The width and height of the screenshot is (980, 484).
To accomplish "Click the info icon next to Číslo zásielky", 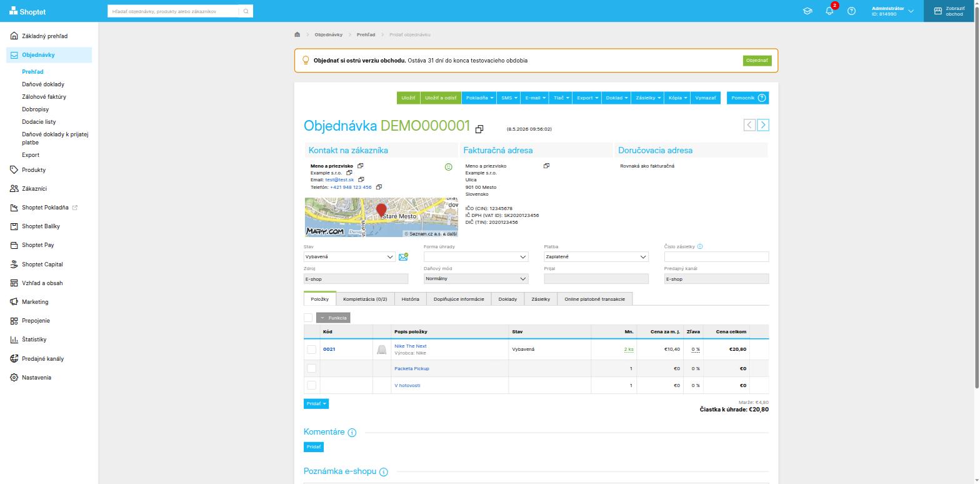I will pyautogui.click(x=700, y=246).
